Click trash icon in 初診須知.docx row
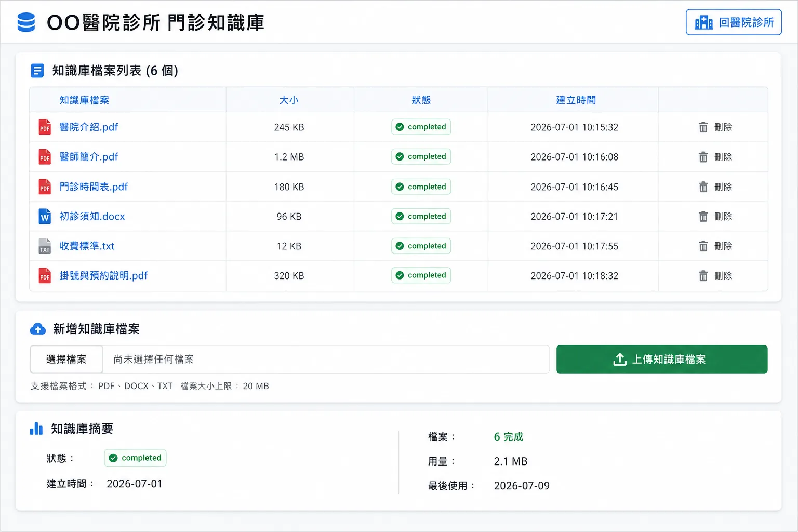798x532 pixels. pos(703,217)
